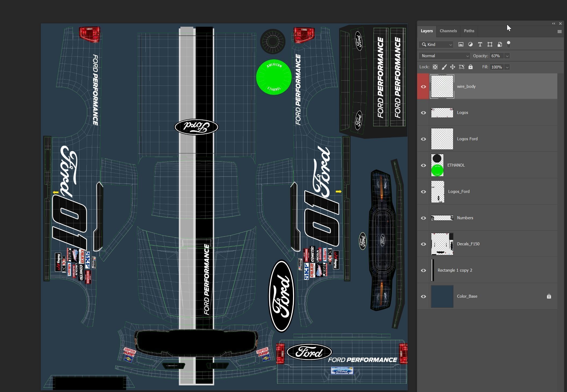Hide the Rectangle 1 copy 2 layer
The width and height of the screenshot is (567, 392).
point(423,270)
